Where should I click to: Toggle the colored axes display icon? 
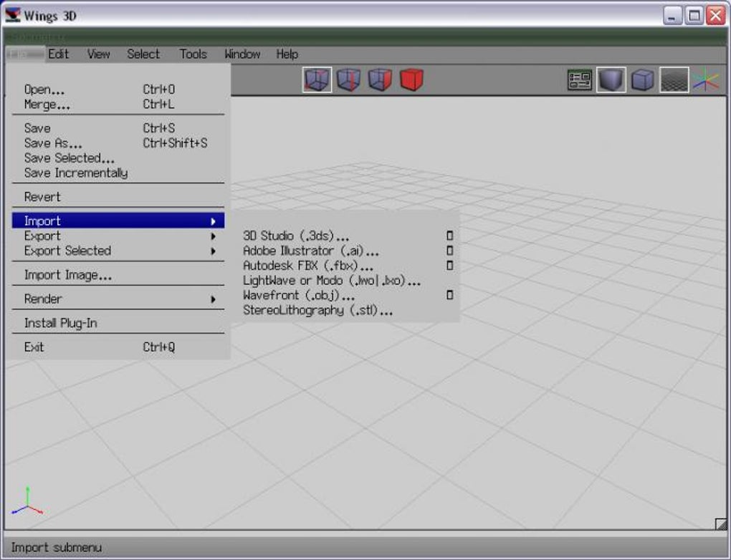(x=706, y=79)
